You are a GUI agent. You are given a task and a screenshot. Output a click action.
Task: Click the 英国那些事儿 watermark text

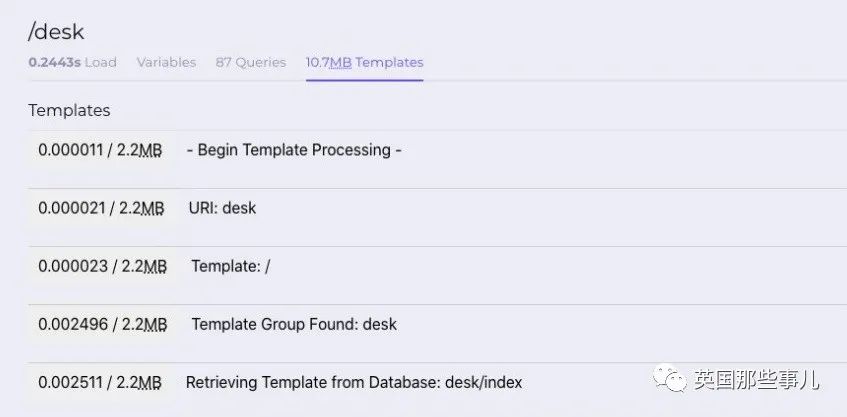pos(756,380)
